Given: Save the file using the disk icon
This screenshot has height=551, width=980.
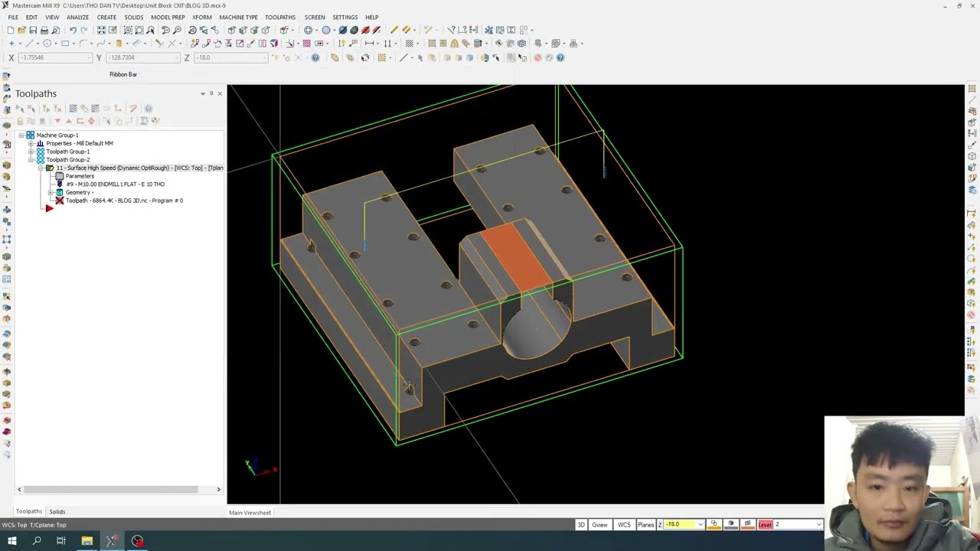Looking at the screenshot, I should (33, 30).
